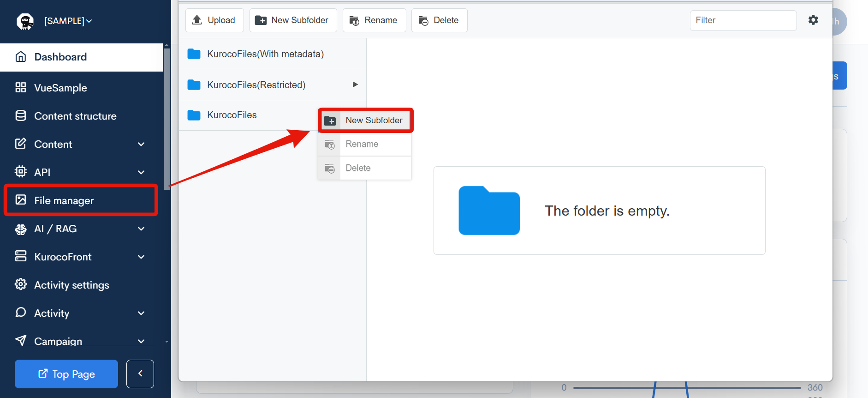Expand the API submenu chevron

[141, 172]
